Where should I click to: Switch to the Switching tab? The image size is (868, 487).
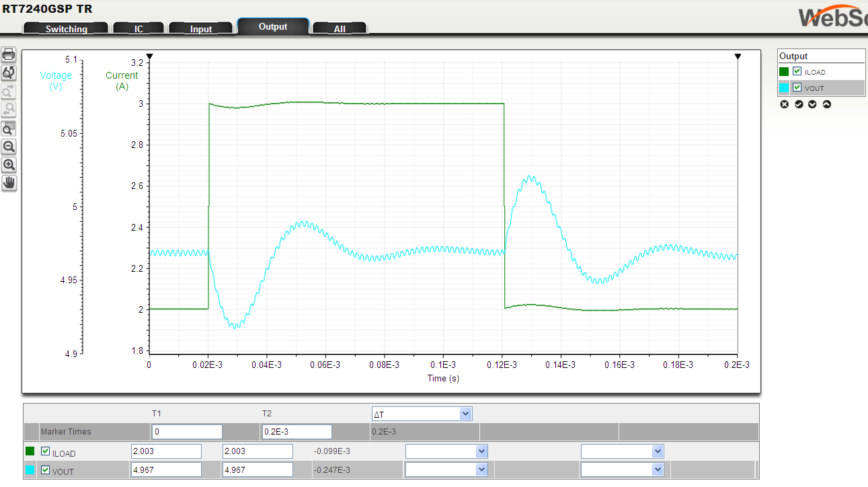(x=65, y=28)
